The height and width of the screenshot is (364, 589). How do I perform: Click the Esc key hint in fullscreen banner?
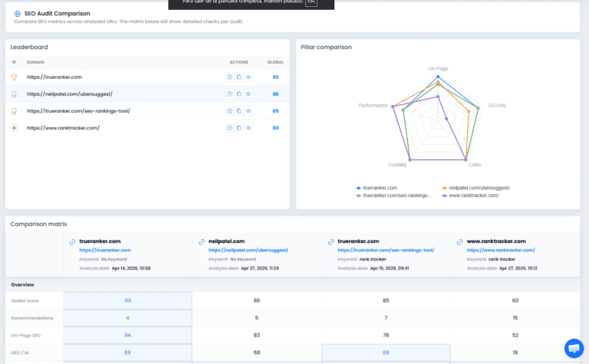pos(311,2)
